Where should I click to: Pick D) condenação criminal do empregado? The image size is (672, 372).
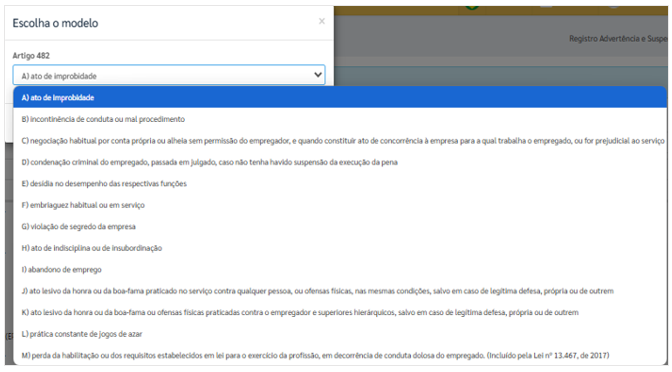(340, 162)
